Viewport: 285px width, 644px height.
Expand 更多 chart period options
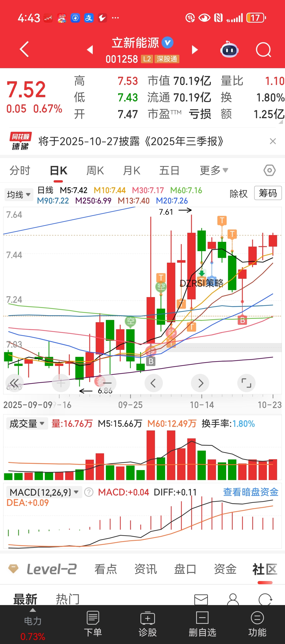pos(214,171)
